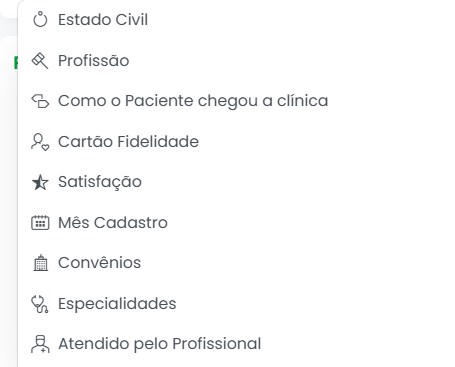Click the signpost icon for patient arrival
The height and width of the screenshot is (367, 455).
(40, 101)
